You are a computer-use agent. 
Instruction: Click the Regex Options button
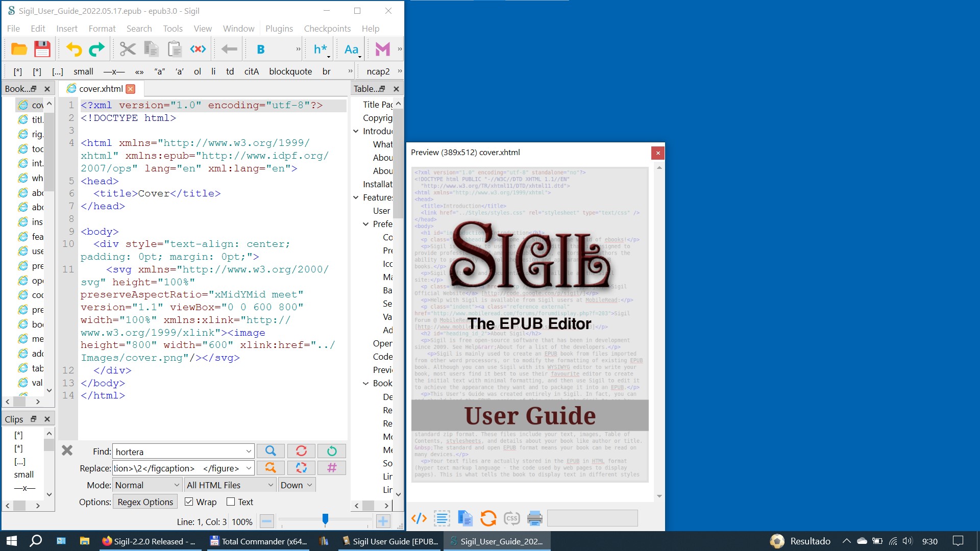pyautogui.click(x=145, y=502)
